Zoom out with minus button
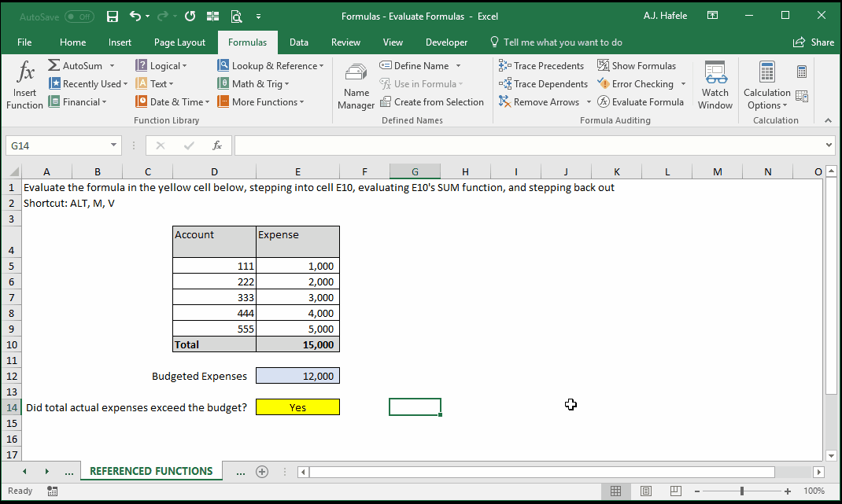 pos(697,491)
